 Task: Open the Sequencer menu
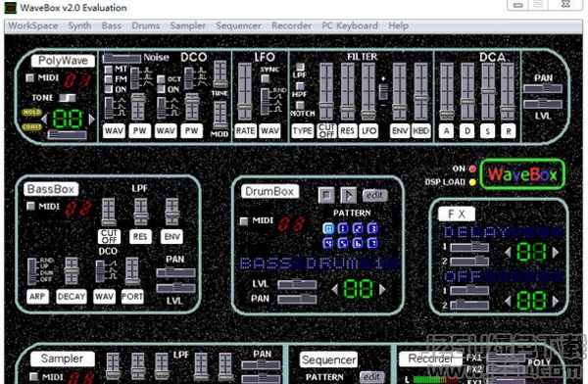click(238, 25)
